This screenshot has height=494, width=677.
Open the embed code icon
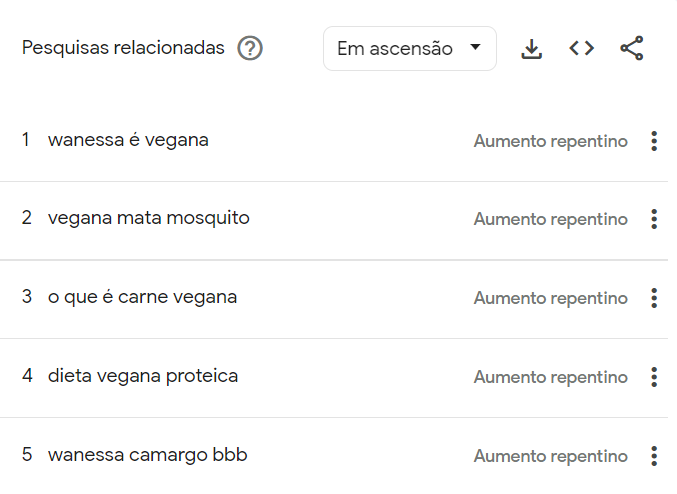(x=581, y=48)
